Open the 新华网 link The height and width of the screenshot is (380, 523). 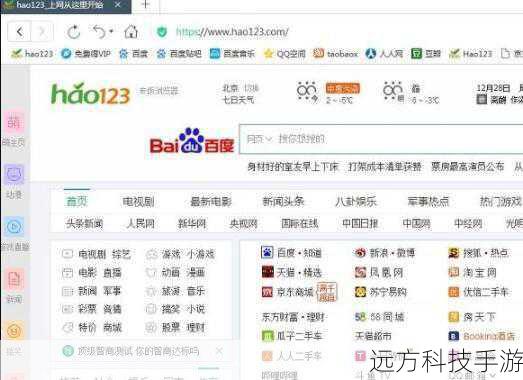(x=192, y=224)
